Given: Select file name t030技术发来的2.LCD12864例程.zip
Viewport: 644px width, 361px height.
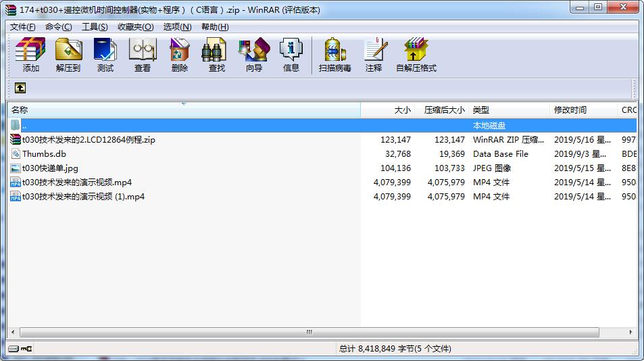Looking at the screenshot, I should tap(89, 140).
